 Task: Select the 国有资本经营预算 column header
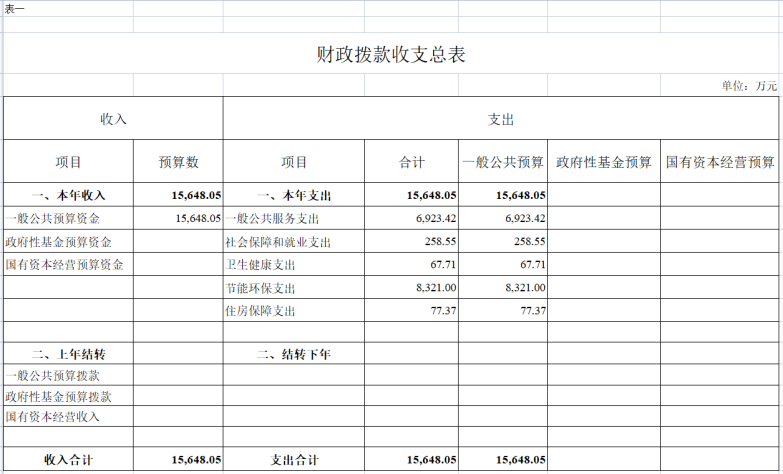720,162
